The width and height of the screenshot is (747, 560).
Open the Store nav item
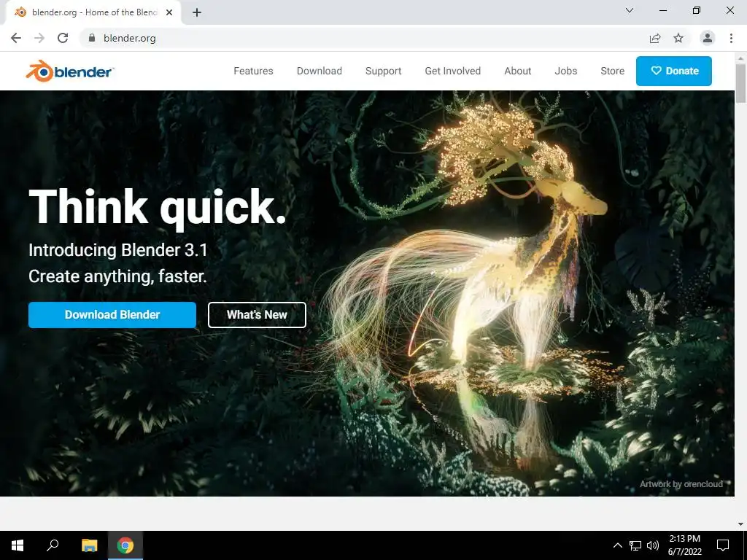click(x=612, y=71)
